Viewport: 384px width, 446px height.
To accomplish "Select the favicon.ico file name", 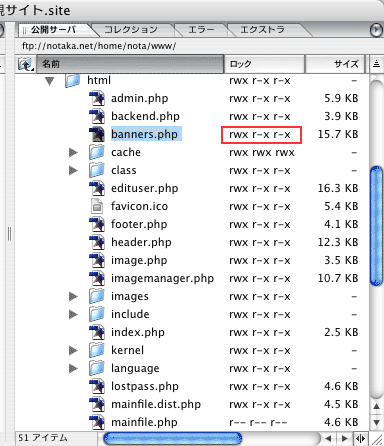I will coord(139,206).
